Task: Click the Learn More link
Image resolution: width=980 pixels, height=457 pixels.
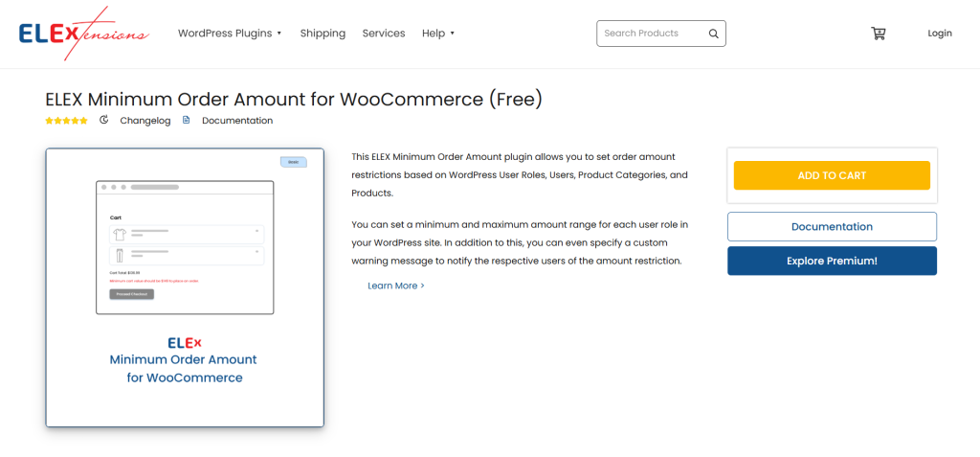Action: point(396,286)
